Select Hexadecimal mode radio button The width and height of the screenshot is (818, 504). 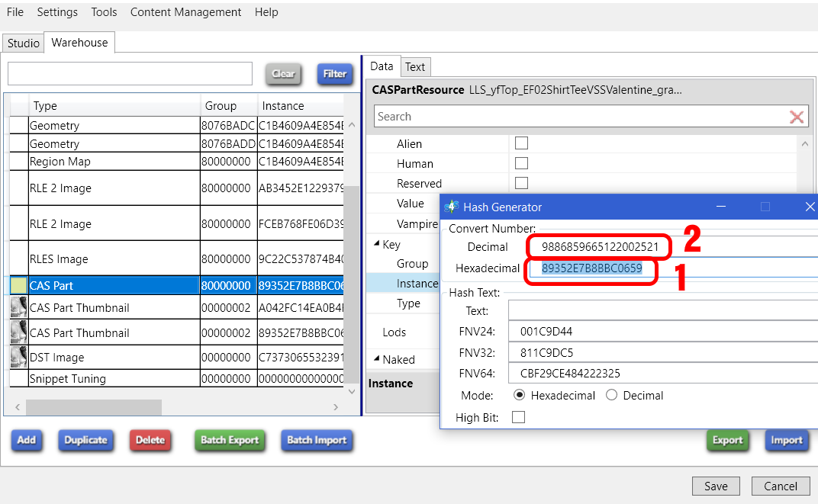point(519,395)
